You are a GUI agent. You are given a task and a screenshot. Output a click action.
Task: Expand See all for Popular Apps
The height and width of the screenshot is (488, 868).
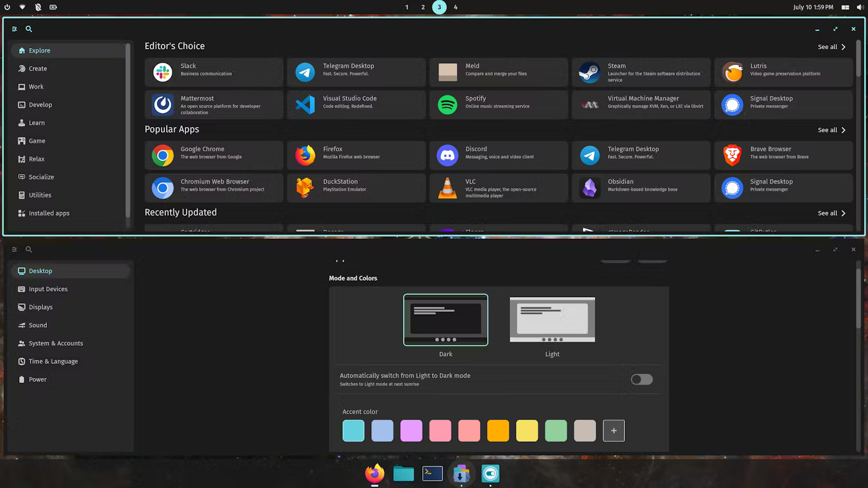pos(831,129)
